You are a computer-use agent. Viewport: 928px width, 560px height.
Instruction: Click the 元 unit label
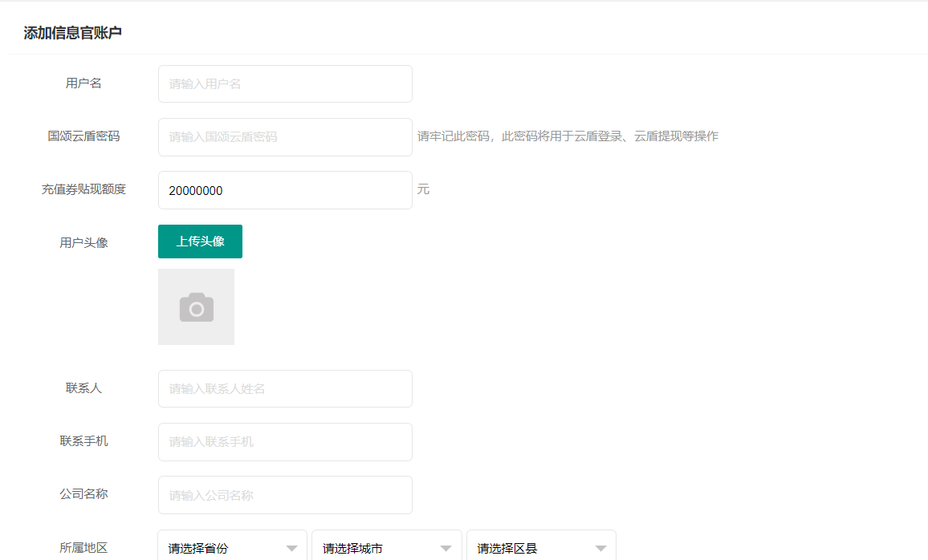click(x=423, y=189)
